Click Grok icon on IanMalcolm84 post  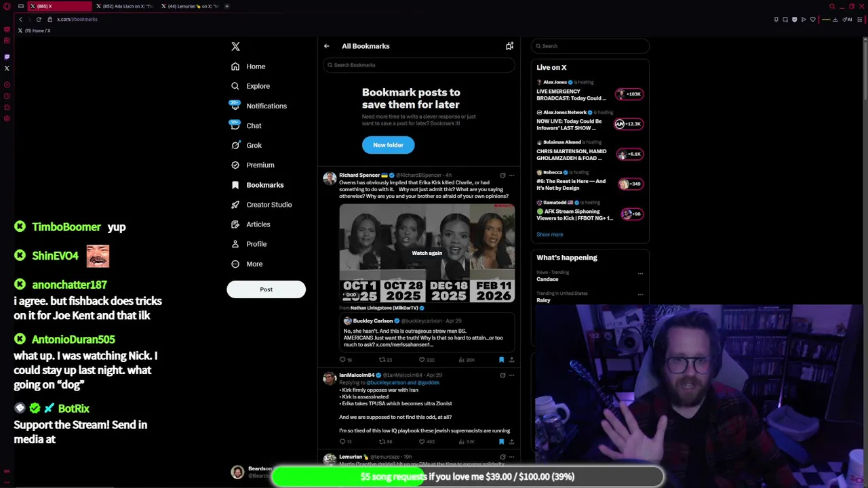click(502, 375)
